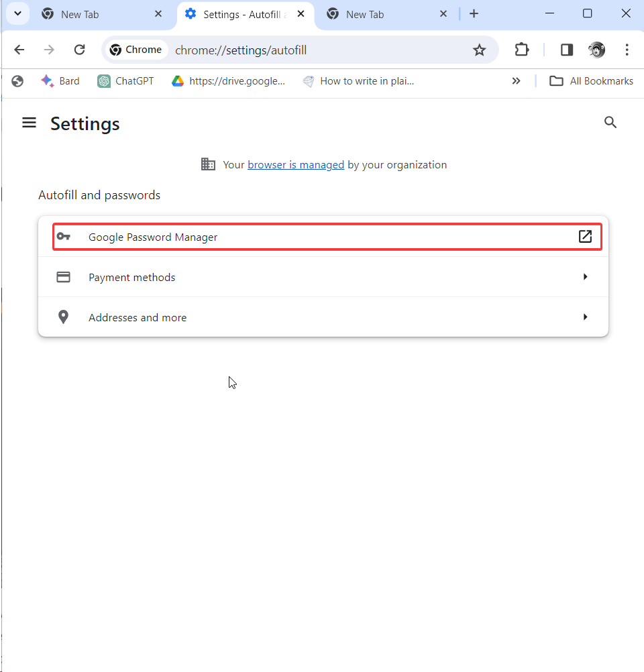Open the tab search dropdown
This screenshot has width=644, height=672.
17,13
